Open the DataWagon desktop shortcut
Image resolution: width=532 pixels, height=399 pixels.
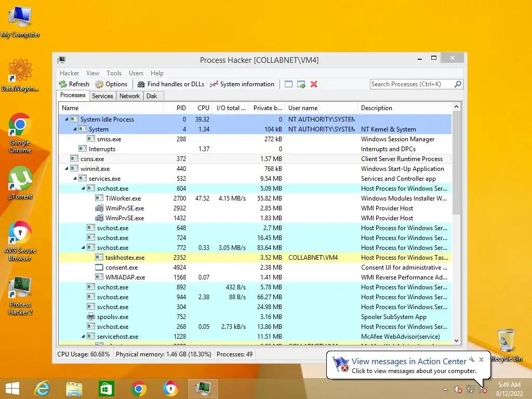(20, 75)
